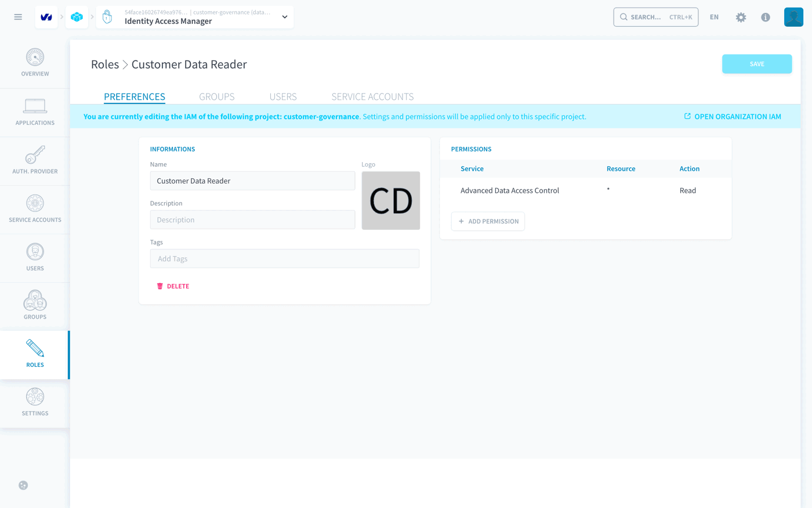
Task: Open Groups in sidebar
Action: pyautogui.click(x=35, y=307)
